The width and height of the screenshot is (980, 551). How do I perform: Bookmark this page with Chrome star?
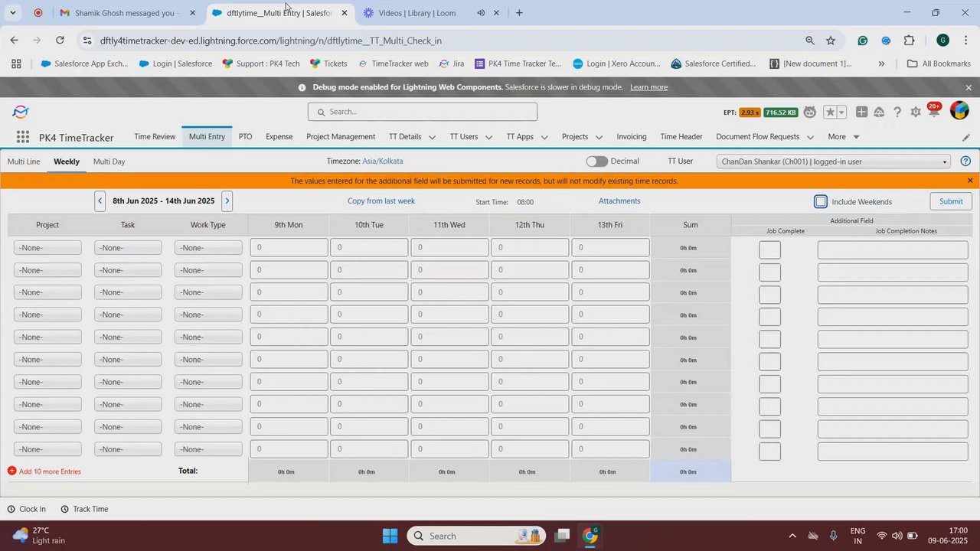831,41
